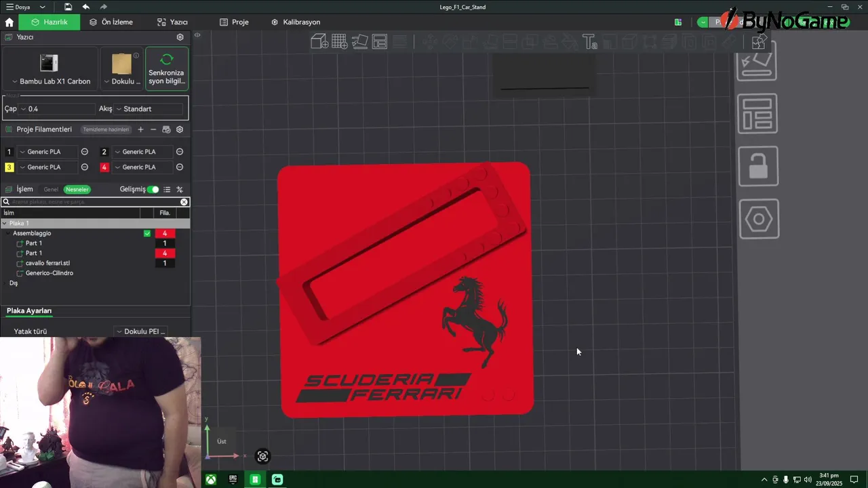Click the Save project floppy disk icon
The height and width of the screenshot is (488, 868).
[x=68, y=7]
